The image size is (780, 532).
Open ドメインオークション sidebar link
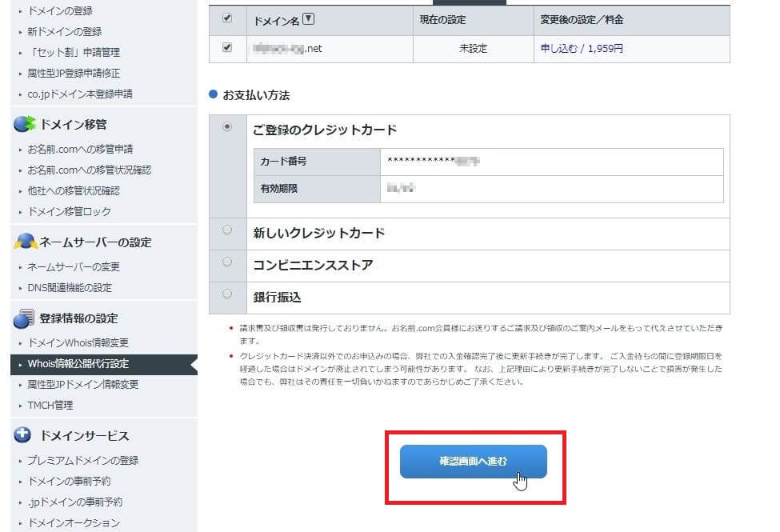click(x=74, y=523)
